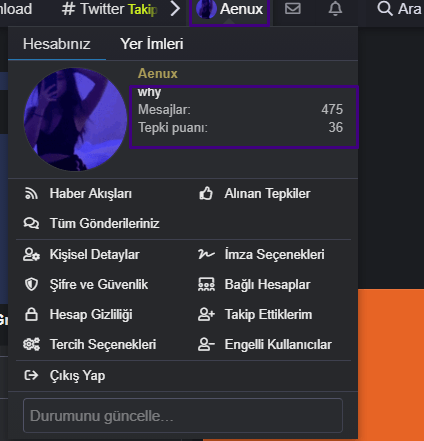This screenshot has width=424, height=441.
Task: Open the Aenux account menu in navbar
Action: 229,9
